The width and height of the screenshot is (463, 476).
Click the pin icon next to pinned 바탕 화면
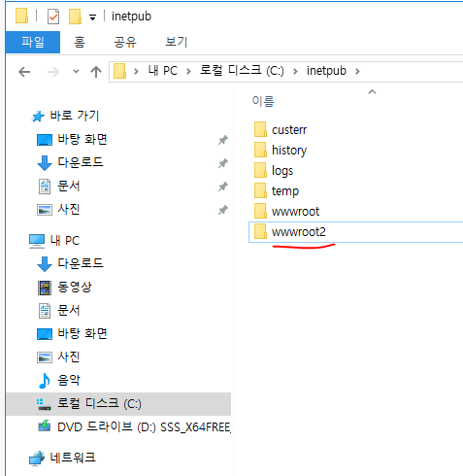tap(223, 140)
